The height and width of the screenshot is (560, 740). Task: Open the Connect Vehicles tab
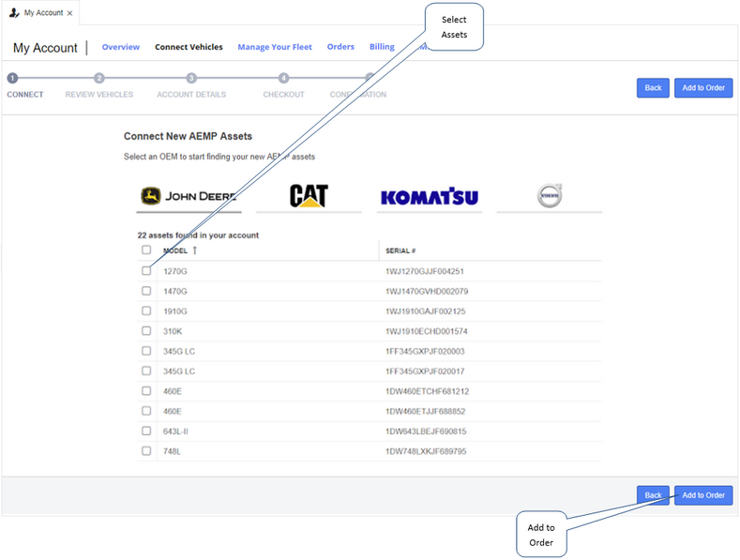tap(189, 47)
